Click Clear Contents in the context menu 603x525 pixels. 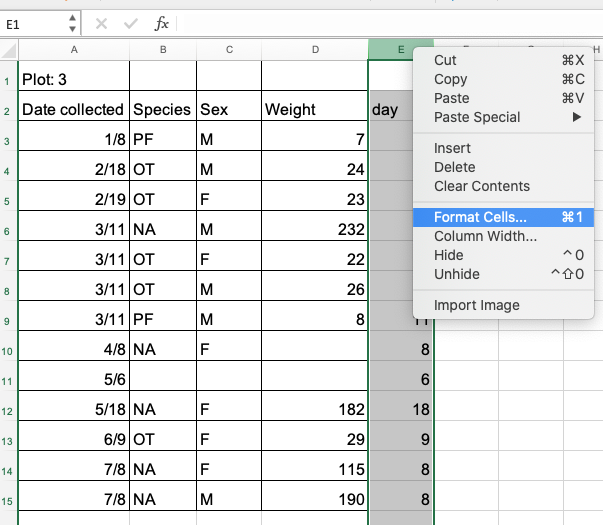[481, 186]
